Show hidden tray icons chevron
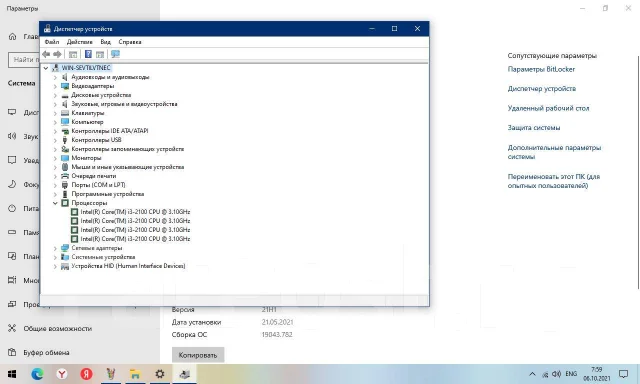 click(532, 374)
